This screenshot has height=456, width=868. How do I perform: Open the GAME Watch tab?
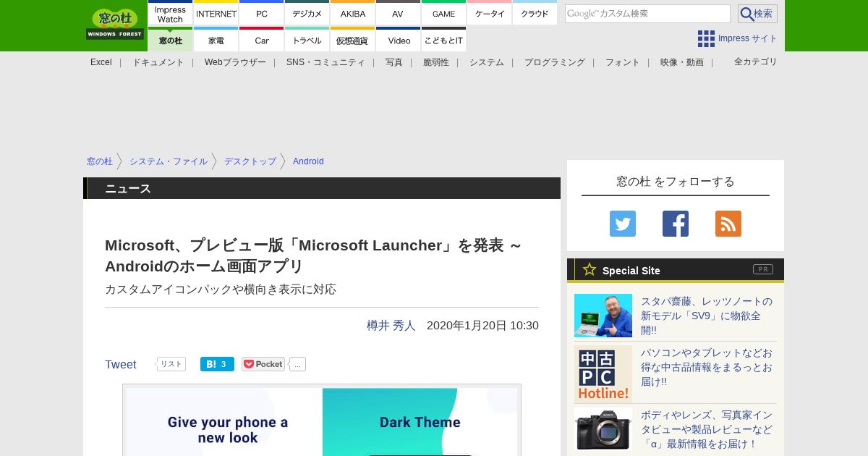coord(443,14)
